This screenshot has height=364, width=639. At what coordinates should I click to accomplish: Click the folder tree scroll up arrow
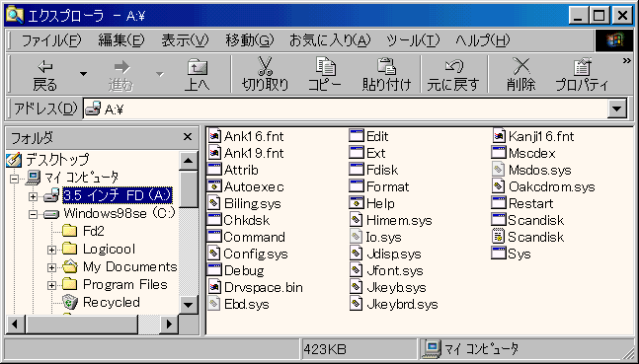click(x=189, y=161)
